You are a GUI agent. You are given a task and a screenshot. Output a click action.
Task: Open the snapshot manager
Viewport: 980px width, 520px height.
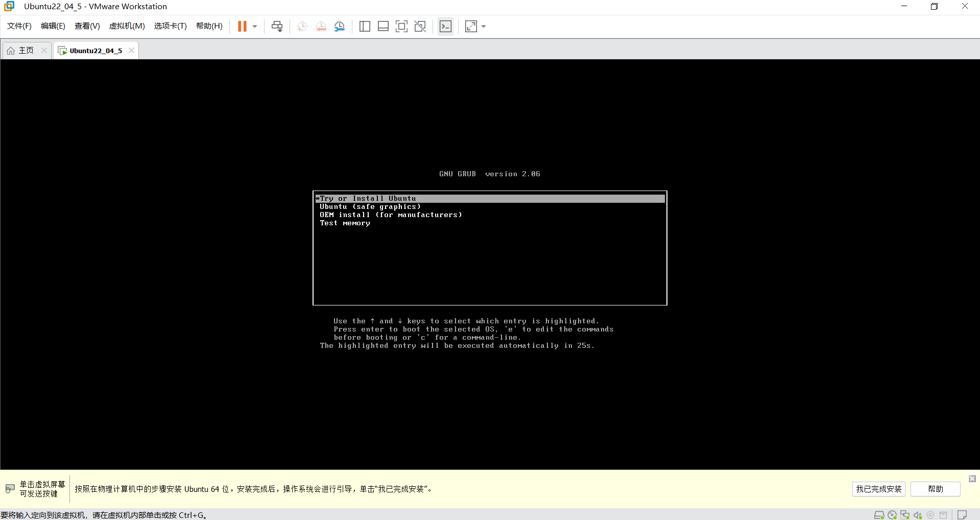[x=339, y=26]
